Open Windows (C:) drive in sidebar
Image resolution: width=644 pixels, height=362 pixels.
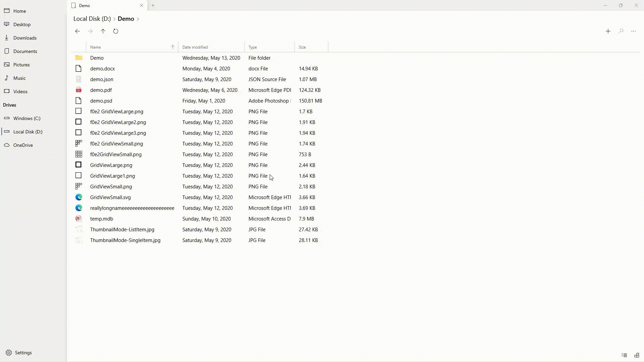coord(27,118)
